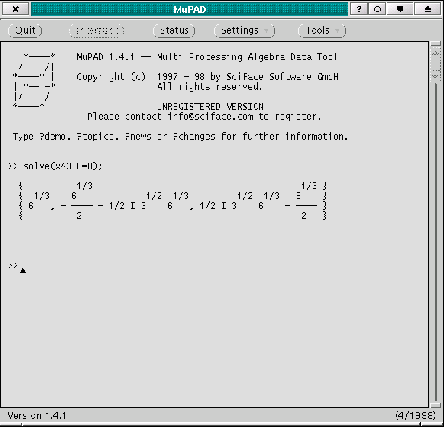Click the circle icon in title bar

377,9
